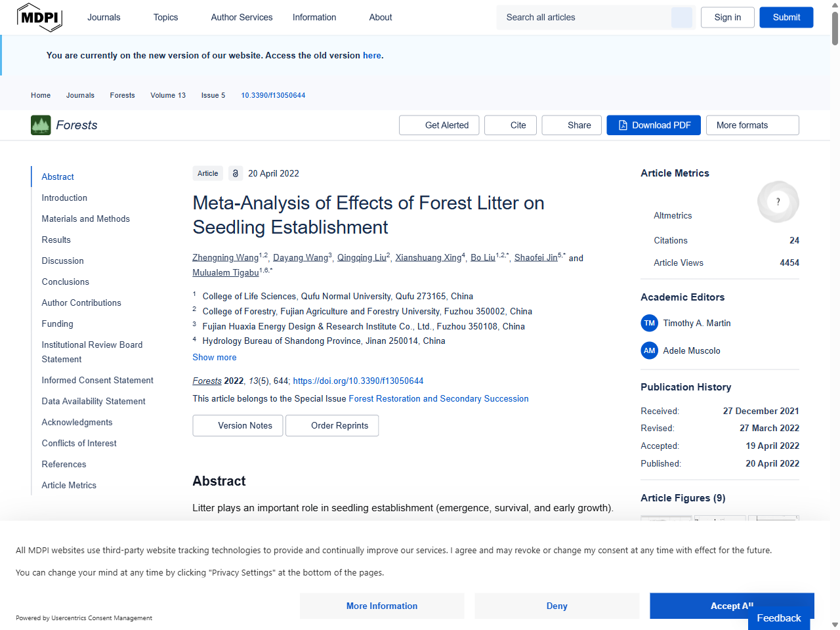Viewport: 840px width, 630px height.
Task: Expand author affiliations with Show more
Action: tap(214, 357)
